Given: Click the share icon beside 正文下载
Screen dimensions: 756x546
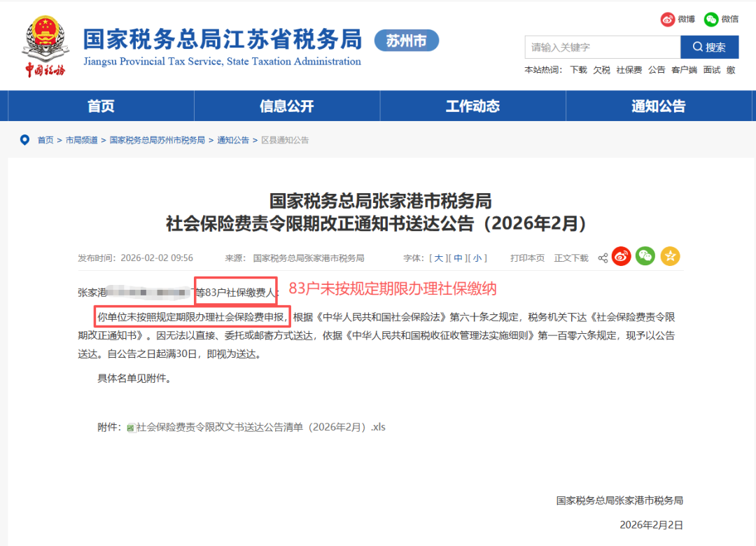Looking at the screenshot, I should [603, 258].
